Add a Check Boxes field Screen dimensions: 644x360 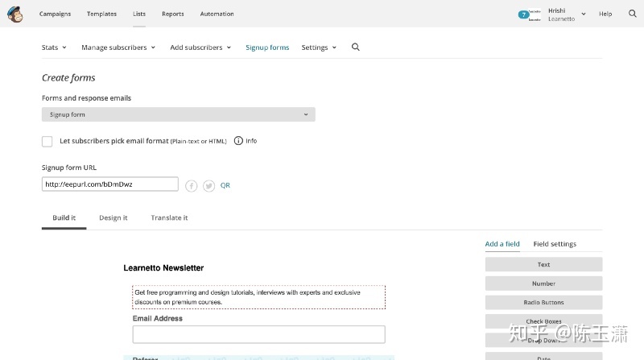[x=544, y=321]
